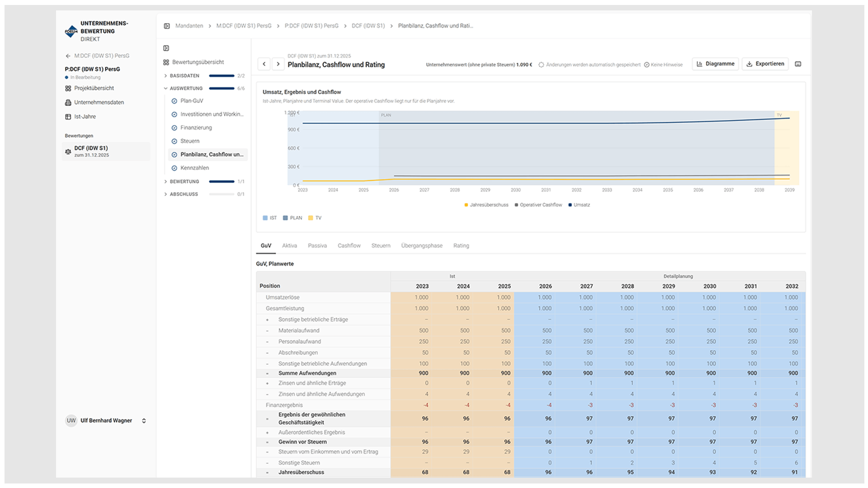
Task: Select Planbilanz, Cashflow step in navigation
Action: point(208,155)
